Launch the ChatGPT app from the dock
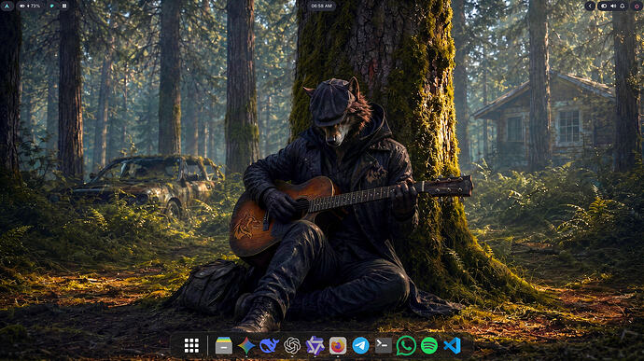This screenshot has height=361, width=644. coord(292,345)
